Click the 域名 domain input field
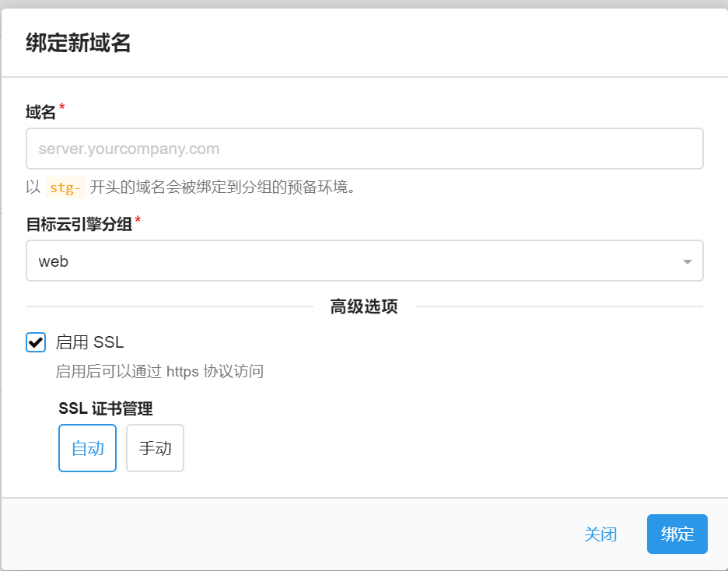Viewport: 728px width, 571px height. pos(364,149)
